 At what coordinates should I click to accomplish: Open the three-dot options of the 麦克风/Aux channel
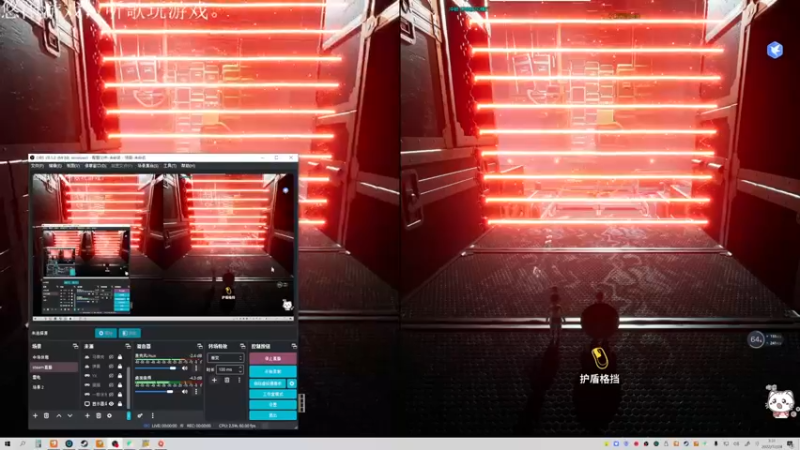tap(196, 368)
